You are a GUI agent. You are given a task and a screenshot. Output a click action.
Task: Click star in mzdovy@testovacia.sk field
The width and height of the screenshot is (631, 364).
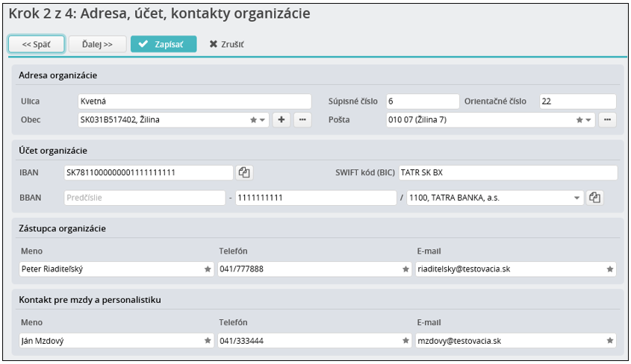click(x=610, y=341)
